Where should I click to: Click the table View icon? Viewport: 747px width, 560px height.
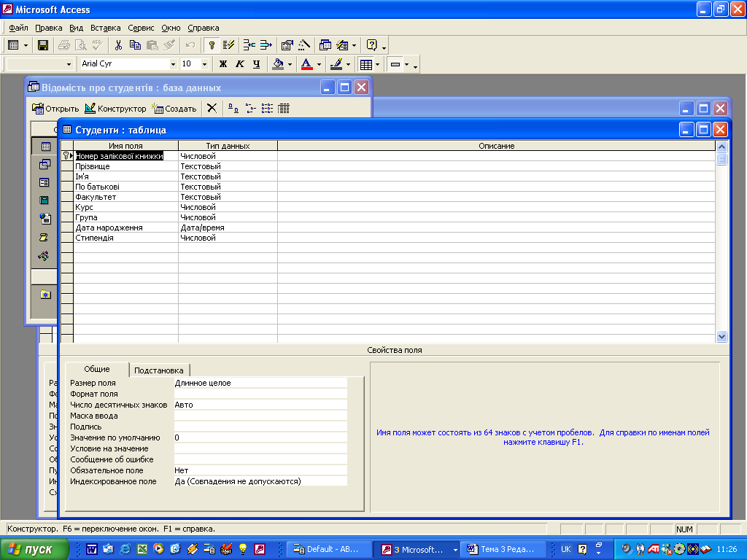13,45
